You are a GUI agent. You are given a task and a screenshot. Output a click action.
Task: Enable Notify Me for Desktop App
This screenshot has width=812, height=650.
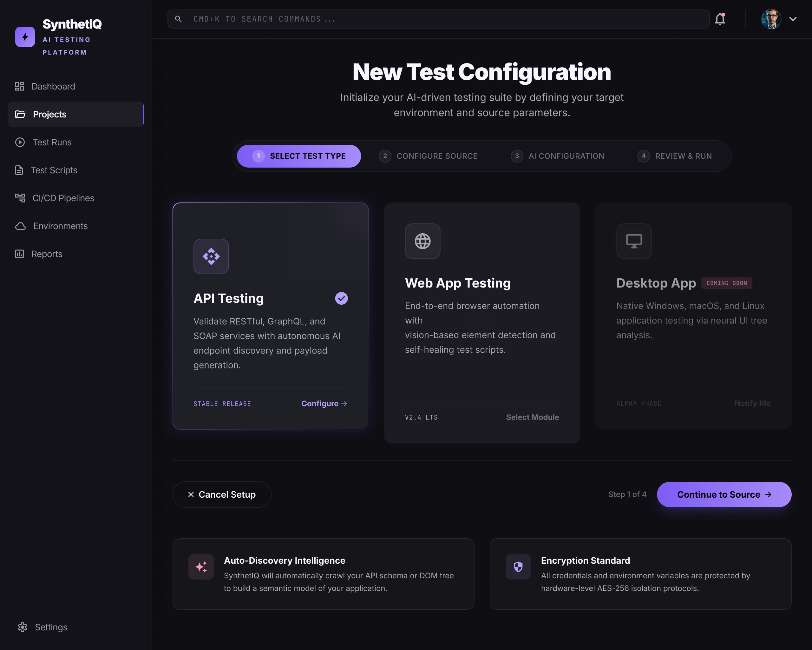(752, 403)
